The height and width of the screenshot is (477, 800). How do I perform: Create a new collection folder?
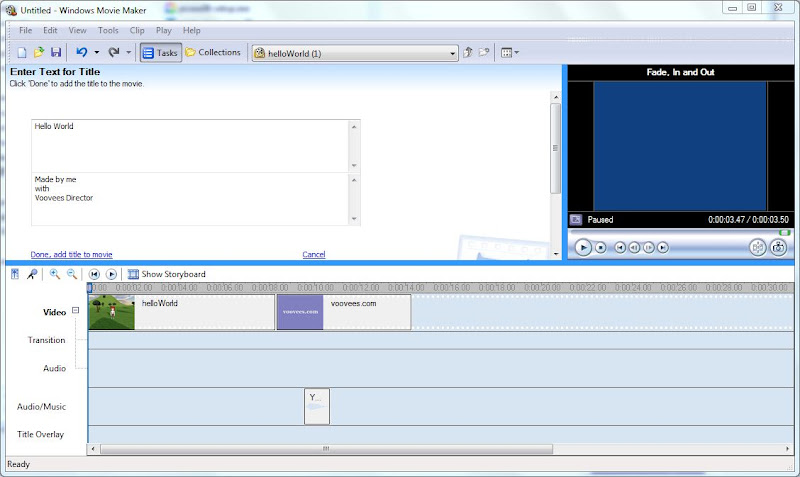pos(484,52)
